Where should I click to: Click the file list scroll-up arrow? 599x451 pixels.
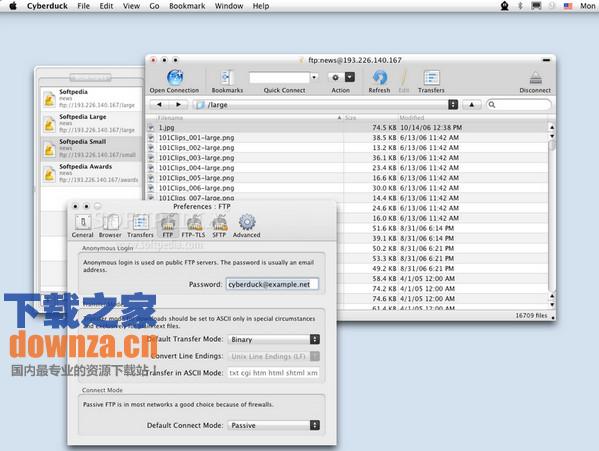point(552,128)
